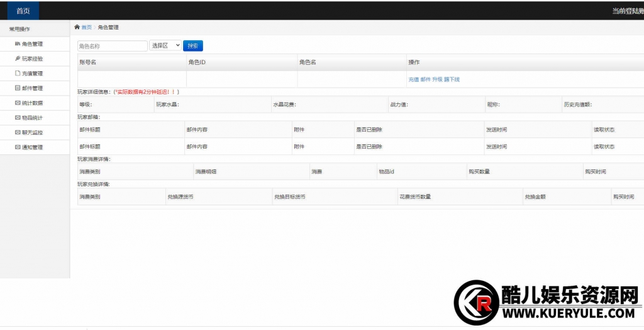
Task: Switch to the 首页 top tab
Action: click(x=23, y=11)
